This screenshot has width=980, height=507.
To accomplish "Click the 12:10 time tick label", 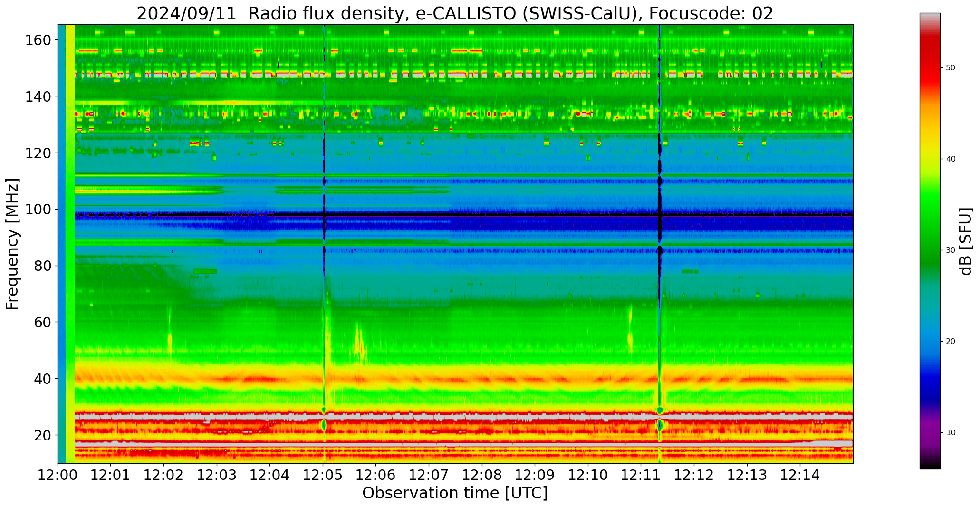I will [588, 475].
